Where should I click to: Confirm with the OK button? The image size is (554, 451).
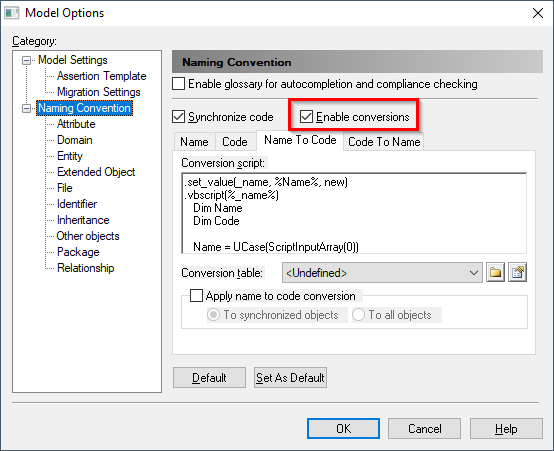(343, 428)
